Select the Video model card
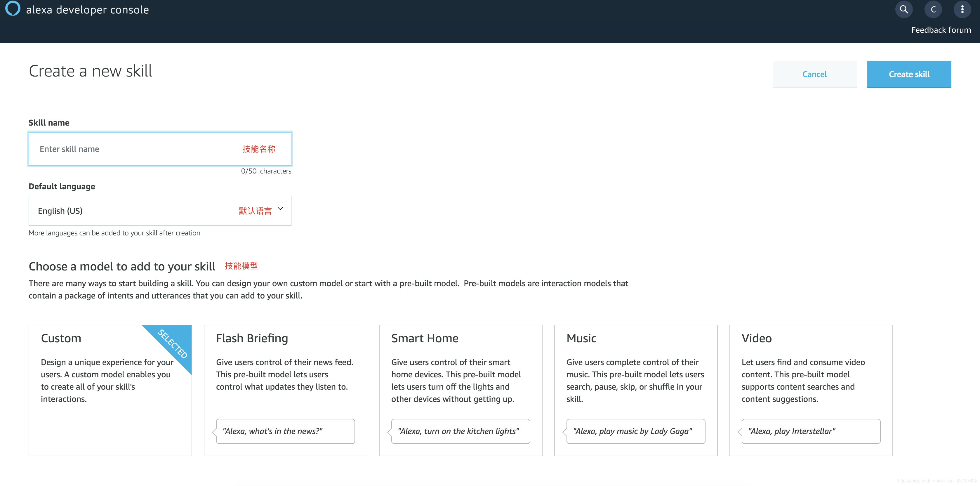The height and width of the screenshot is (486, 980). [811, 390]
